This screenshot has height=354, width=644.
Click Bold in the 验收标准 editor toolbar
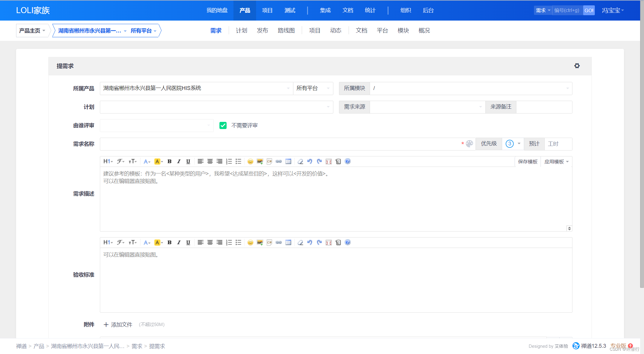click(x=169, y=242)
